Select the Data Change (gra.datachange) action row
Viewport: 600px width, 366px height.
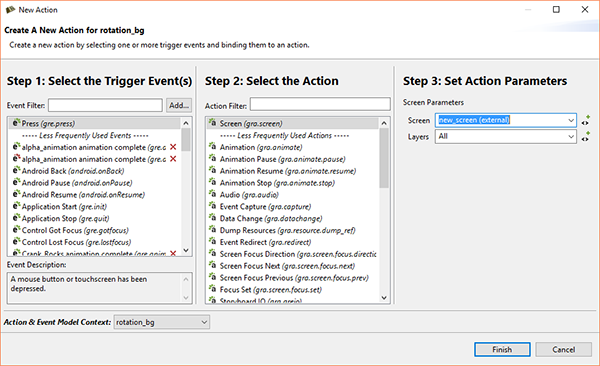[x=293, y=218]
